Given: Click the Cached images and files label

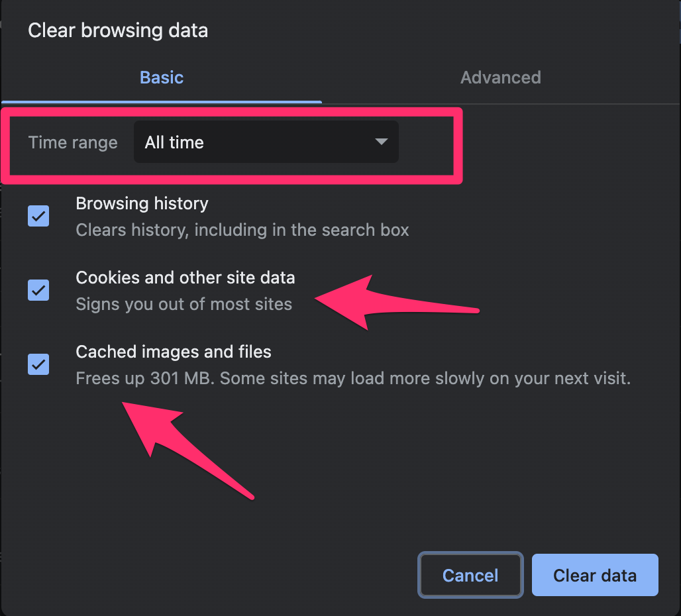Looking at the screenshot, I should click(x=174, y=352).
